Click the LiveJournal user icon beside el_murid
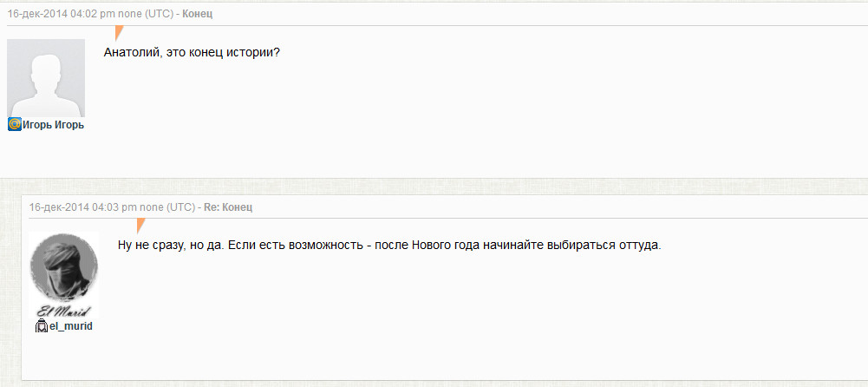Image resolution: width=868 pixels, height=387 pixels. 41,326
